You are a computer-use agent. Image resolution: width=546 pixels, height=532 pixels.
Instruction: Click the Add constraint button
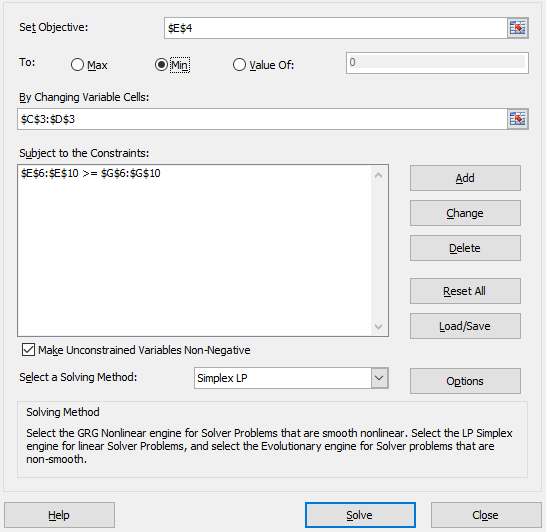tap(465, 178)
